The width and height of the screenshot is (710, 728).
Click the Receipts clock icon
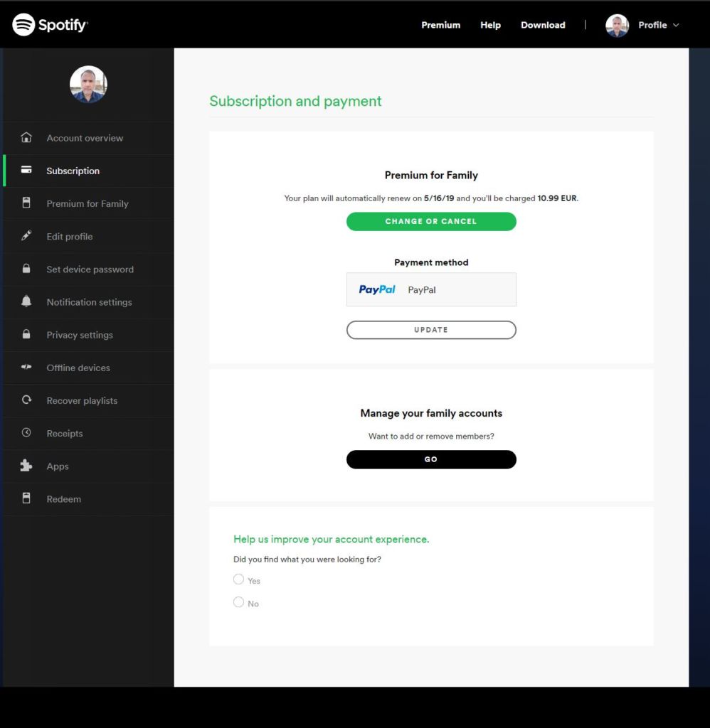click(x=26, y=433)
